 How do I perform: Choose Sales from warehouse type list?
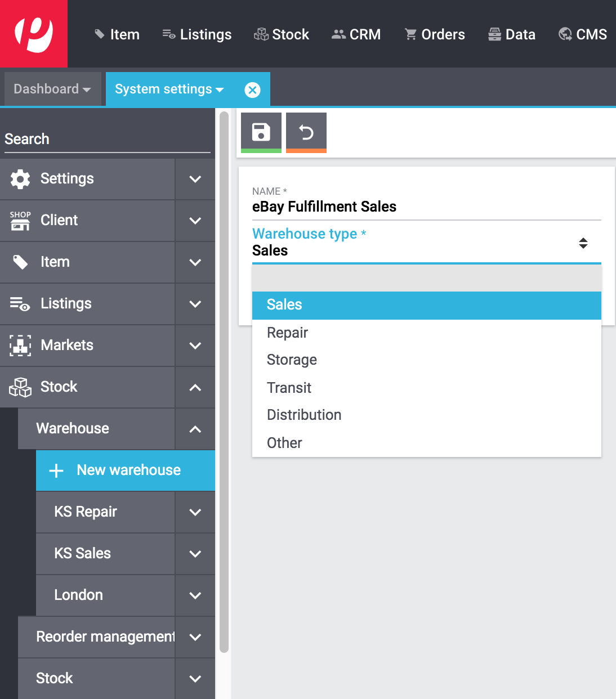pos(427,305)
